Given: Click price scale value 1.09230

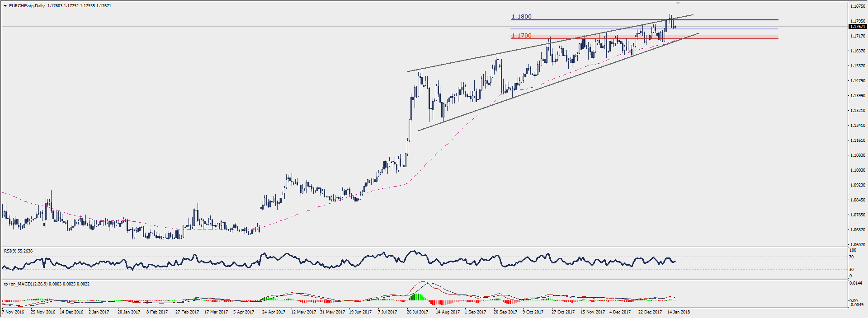Looking at the screenshot, I should point(858,185).
